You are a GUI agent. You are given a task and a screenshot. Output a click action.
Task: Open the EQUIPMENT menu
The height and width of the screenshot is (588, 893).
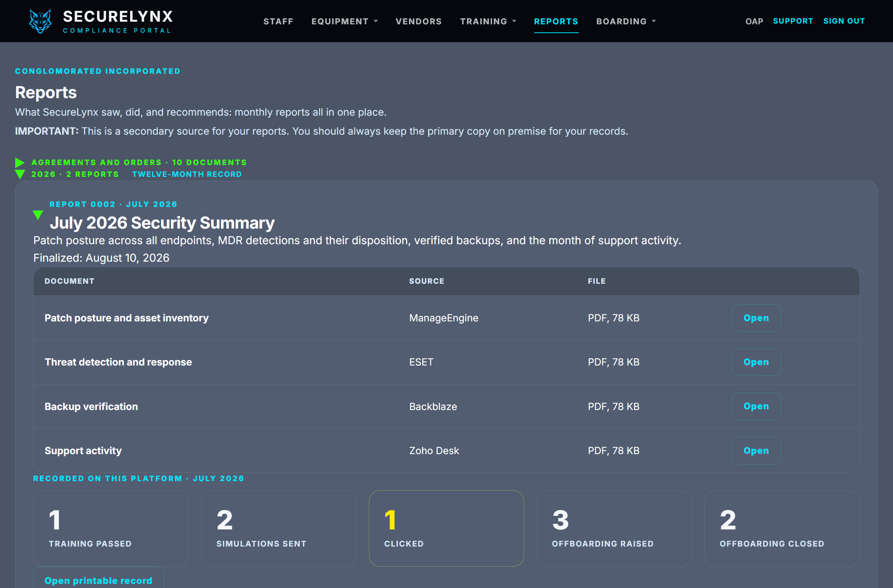tap(340, 21)
